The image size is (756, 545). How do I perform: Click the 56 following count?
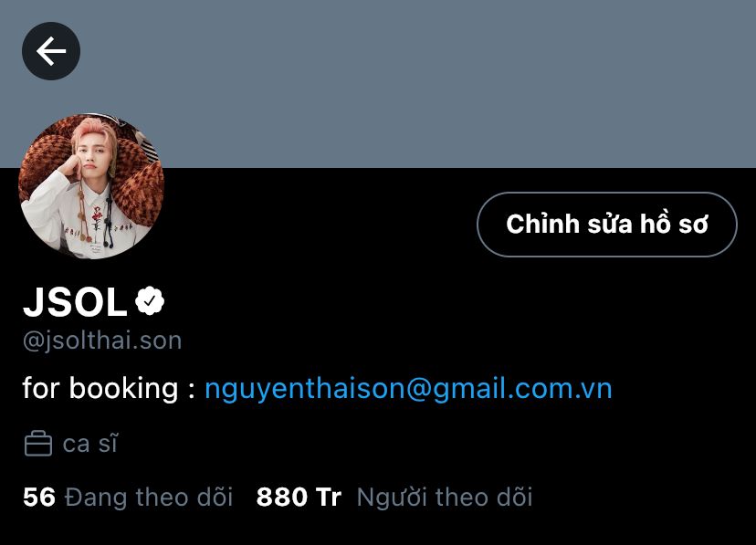[39, 498]
